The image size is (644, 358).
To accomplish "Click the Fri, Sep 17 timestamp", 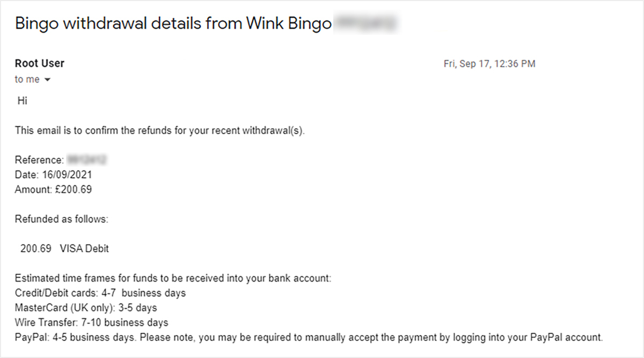I will [489, 64].
